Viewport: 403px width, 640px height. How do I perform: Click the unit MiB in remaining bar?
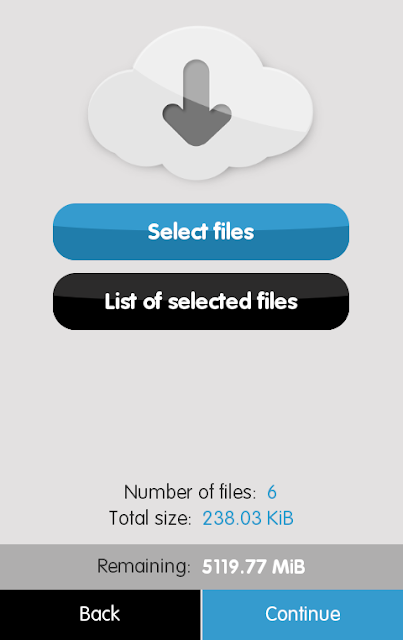coord(289,567)
